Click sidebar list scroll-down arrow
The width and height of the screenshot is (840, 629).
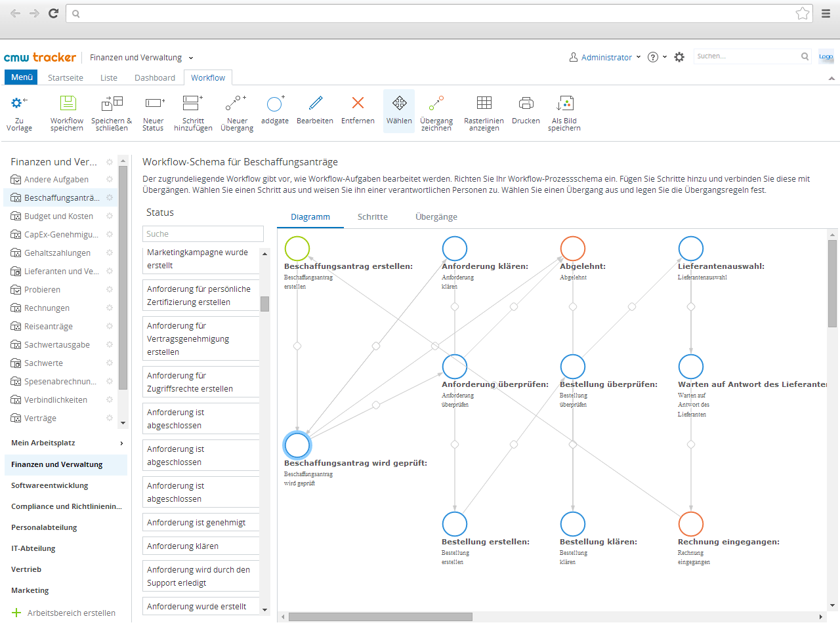(x=123, y=424)
